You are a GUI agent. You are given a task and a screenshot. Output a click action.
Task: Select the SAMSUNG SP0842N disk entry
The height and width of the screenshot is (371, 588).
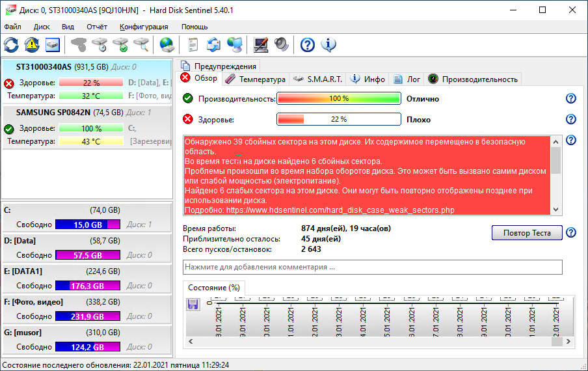pos(87,127)
